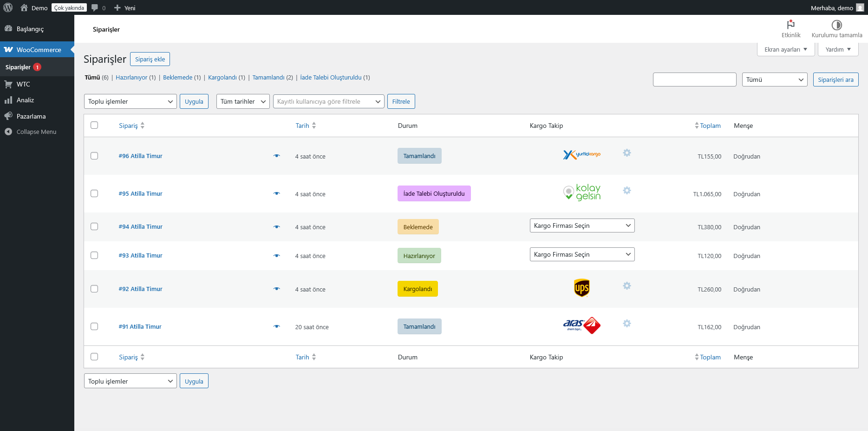Filter by Beklemede status
The height and width of the screenshot is (431, 868).
point(177,78)
